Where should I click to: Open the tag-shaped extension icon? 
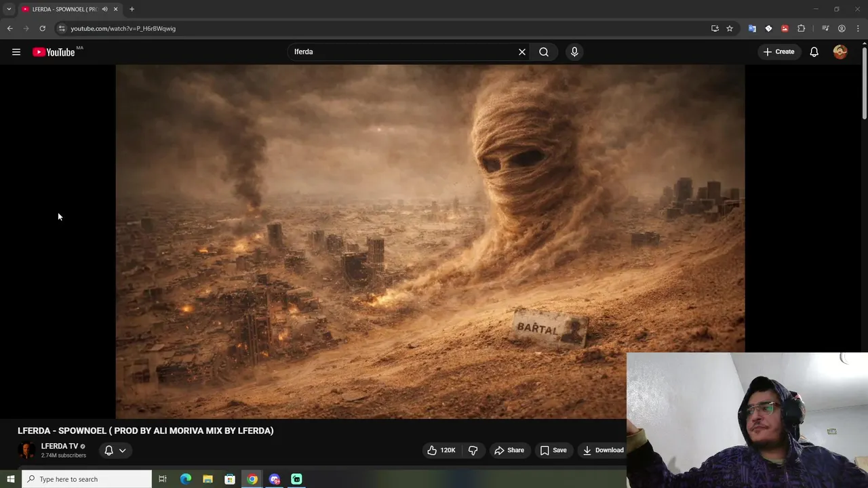pyautogui.click(x=768, y=28)
